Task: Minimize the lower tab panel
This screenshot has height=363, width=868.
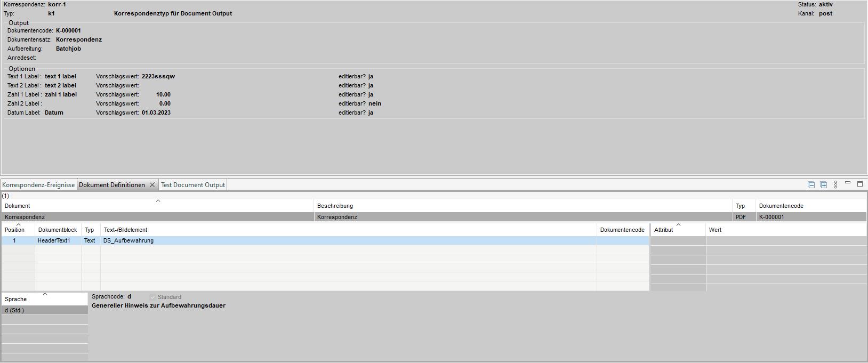Action: 848,183
